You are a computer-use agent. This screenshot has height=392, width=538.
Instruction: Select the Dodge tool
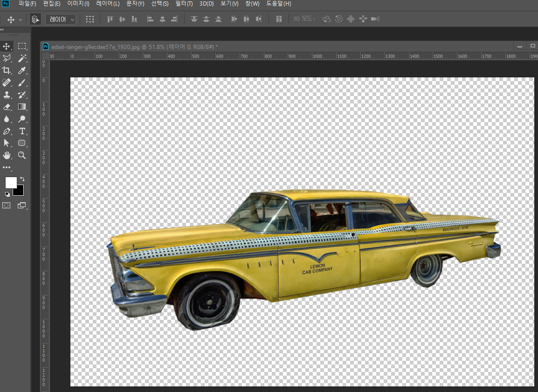tap(22, 119)
